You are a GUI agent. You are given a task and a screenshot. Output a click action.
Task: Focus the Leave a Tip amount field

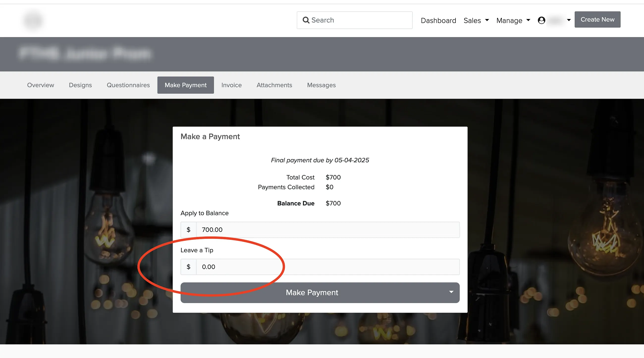click(328, 267)
